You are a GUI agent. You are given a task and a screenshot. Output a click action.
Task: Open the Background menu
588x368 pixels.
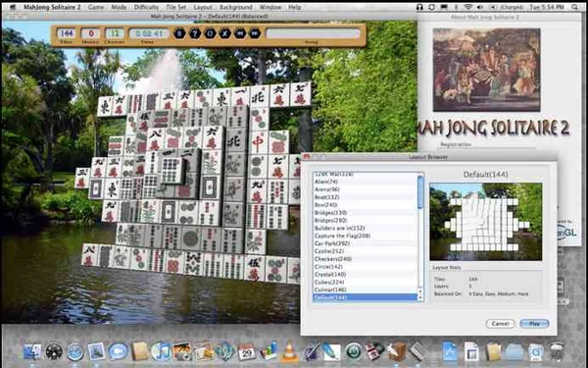(236, 7)
